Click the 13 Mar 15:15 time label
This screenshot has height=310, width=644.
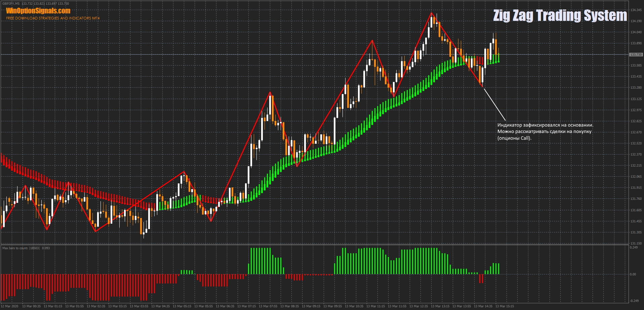[505, 306]
